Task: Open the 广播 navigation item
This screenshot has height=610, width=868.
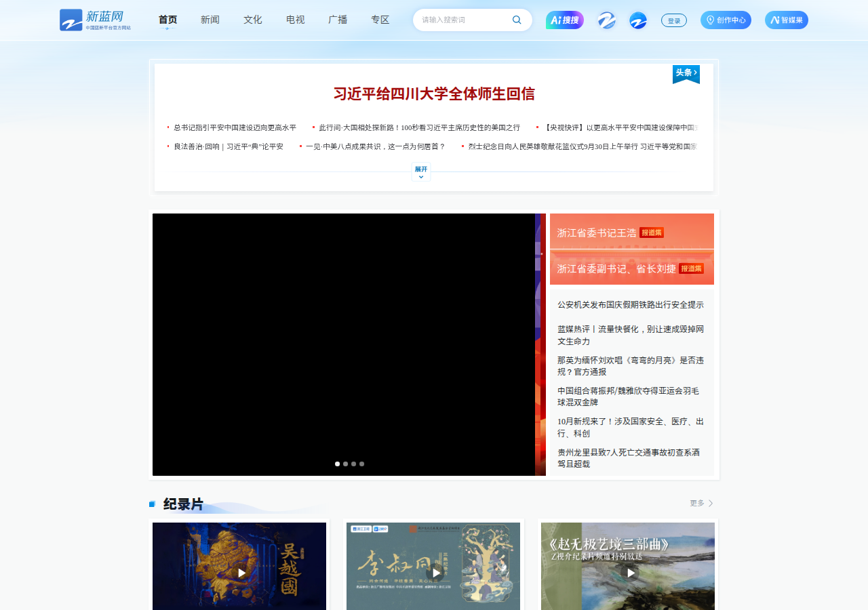Action: tap(338, 20)
